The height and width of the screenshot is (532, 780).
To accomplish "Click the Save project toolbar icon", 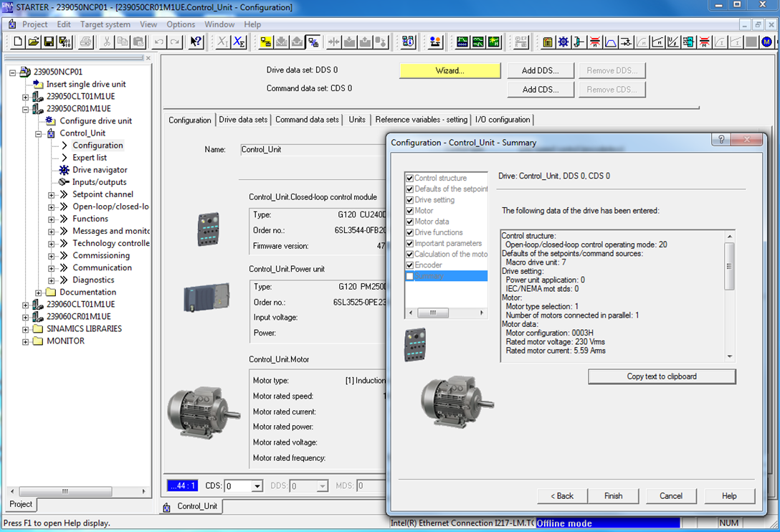I will tap(49, 42).
